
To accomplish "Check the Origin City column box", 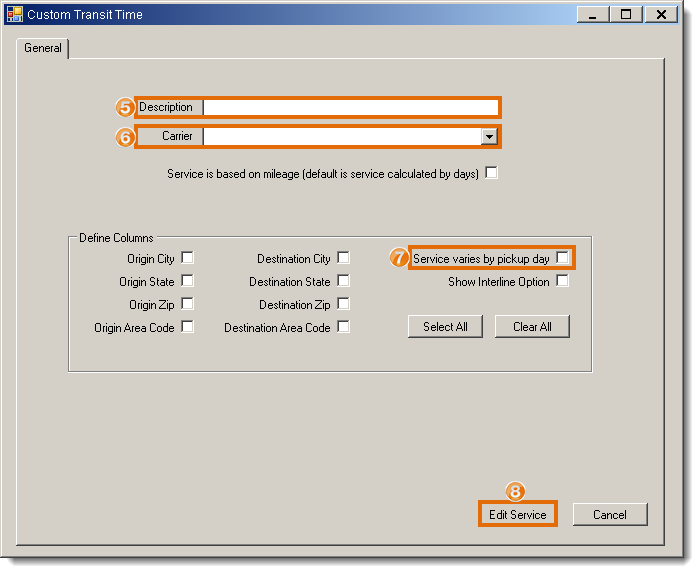I will [x=187, y=258].
